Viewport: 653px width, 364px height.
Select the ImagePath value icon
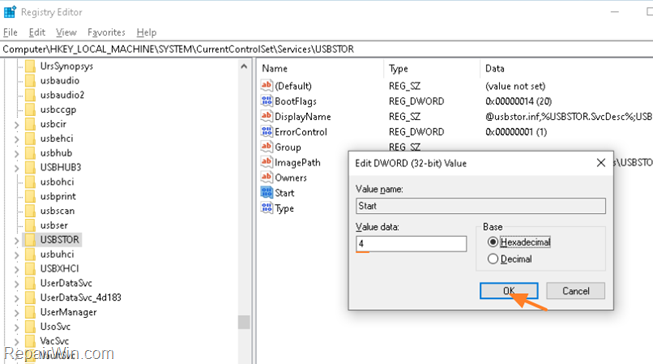[267, 162]
